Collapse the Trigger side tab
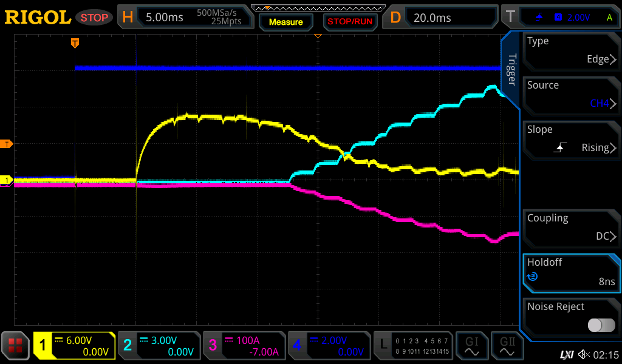Viewport: 622px width, 364px height. [x=511, y=70]
